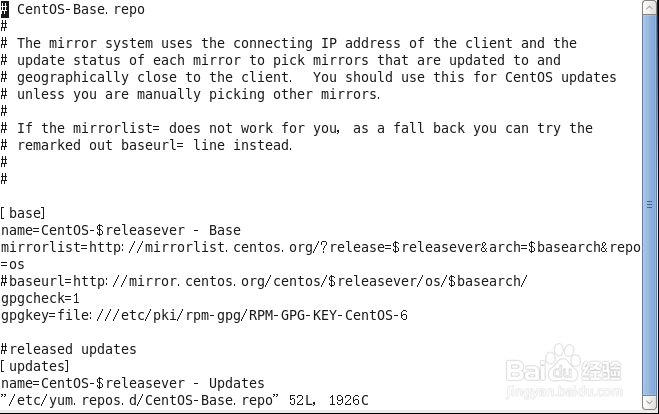
Task: Click the scrollbar down arrow button
Action: [x=650, y=401]
